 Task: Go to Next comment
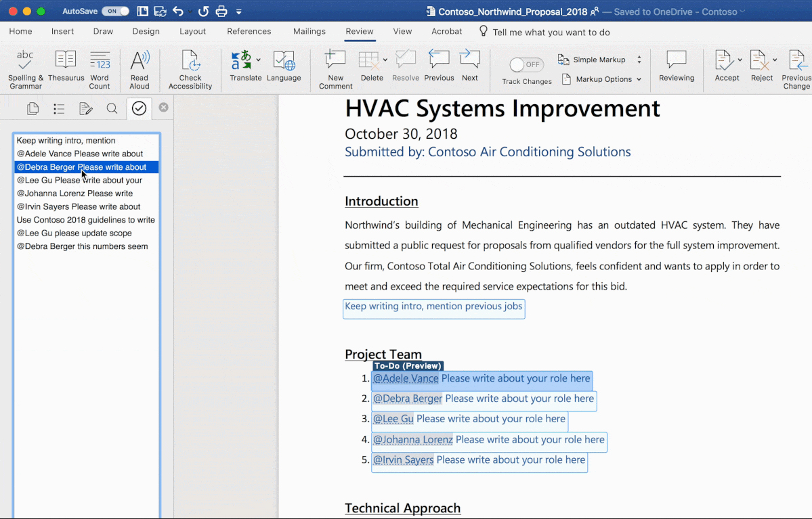[470, 66]
